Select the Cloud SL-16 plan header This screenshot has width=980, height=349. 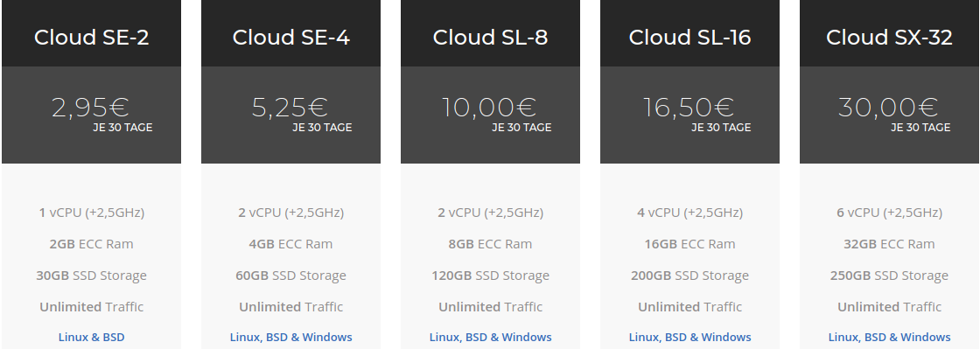(689, 38)
